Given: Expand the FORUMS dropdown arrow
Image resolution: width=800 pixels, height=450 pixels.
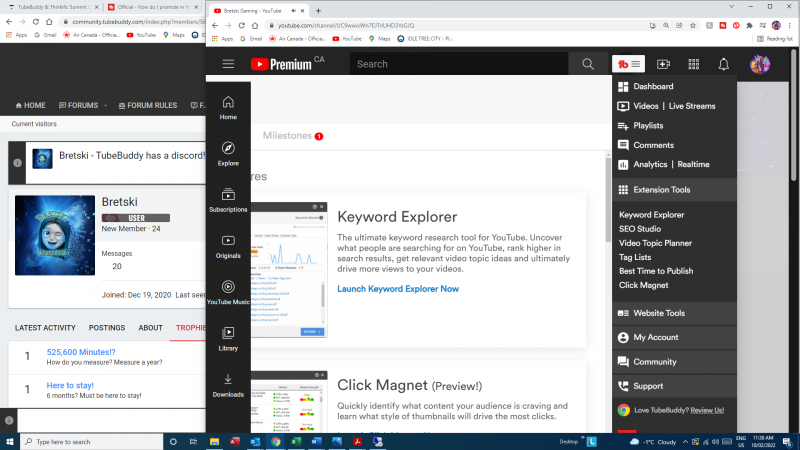Looking at the screenshot, I should [104, 105].
